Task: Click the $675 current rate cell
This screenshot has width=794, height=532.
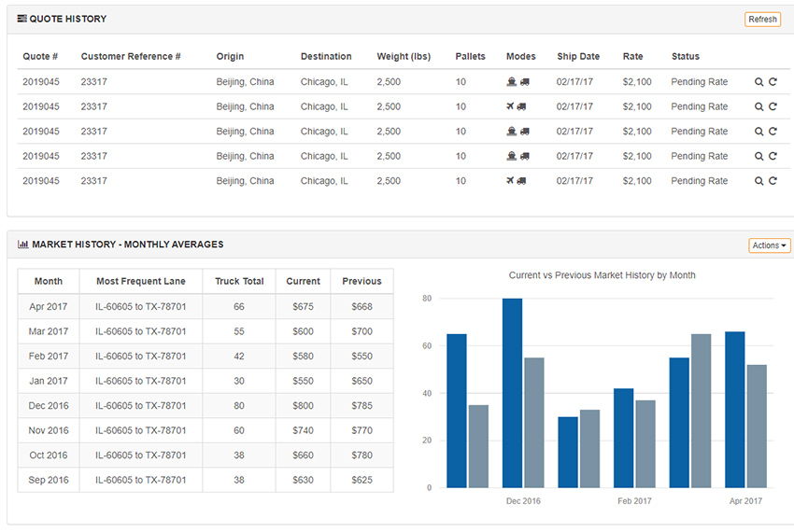Action: 303,306
